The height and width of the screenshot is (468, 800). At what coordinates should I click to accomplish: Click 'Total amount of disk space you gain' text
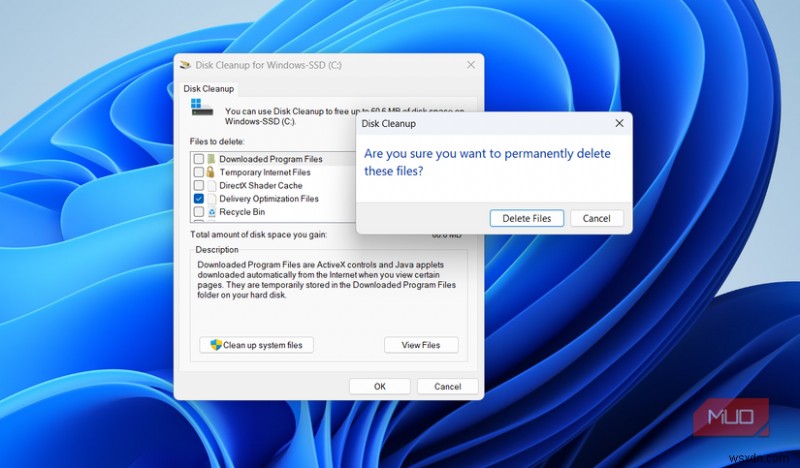(x=259, y=235)
